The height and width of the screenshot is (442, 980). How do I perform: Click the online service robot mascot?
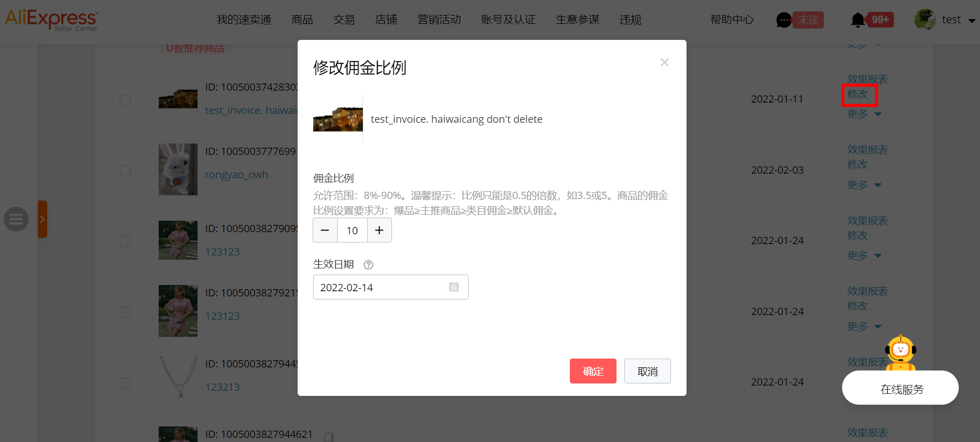pyautogui.click(x=901, y=352)
